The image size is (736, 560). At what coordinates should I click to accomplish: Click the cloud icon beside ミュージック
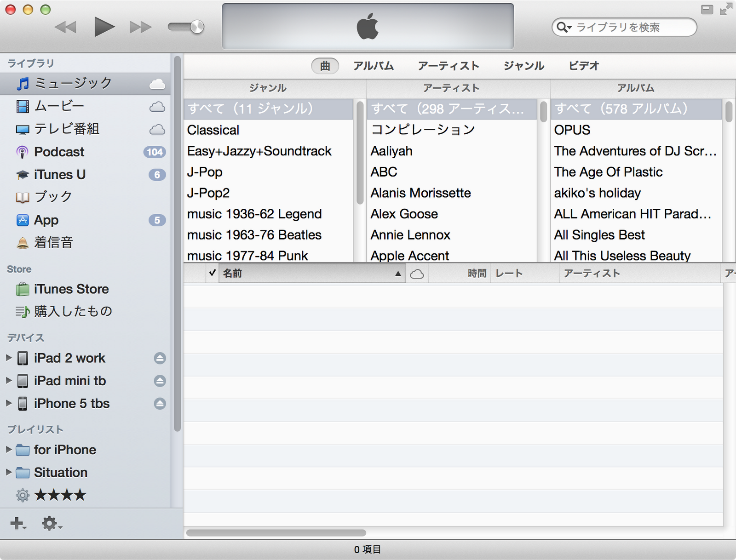coord(157,84)
